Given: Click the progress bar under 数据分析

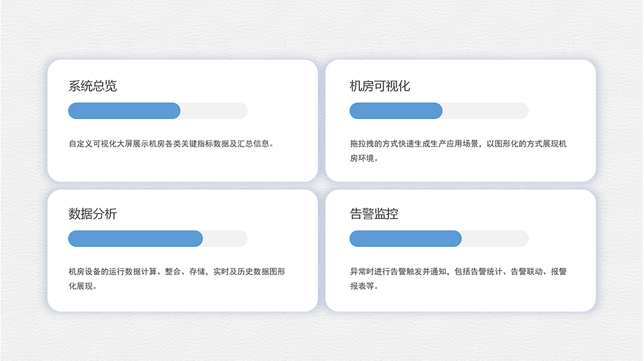Looking at the screenshot, I should (158, 239).
